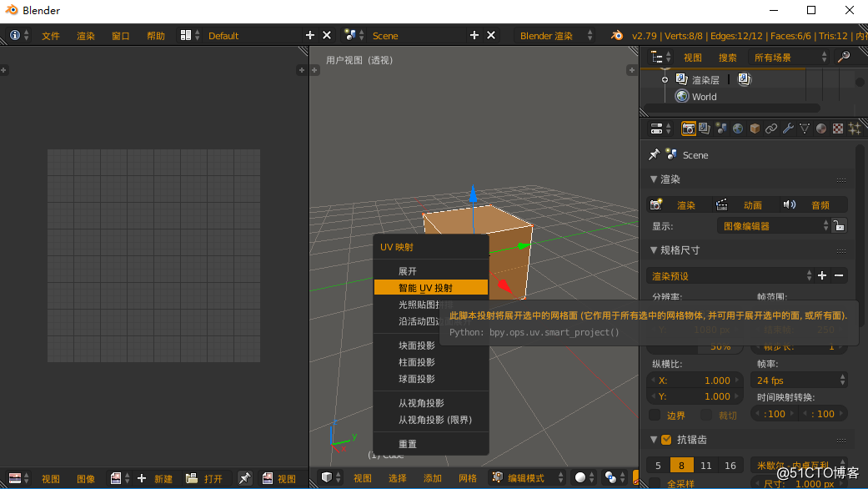This screenshot has width=868, height=489.
Task: Select 11 anti-aliasing samples
Action: (705, 465)
